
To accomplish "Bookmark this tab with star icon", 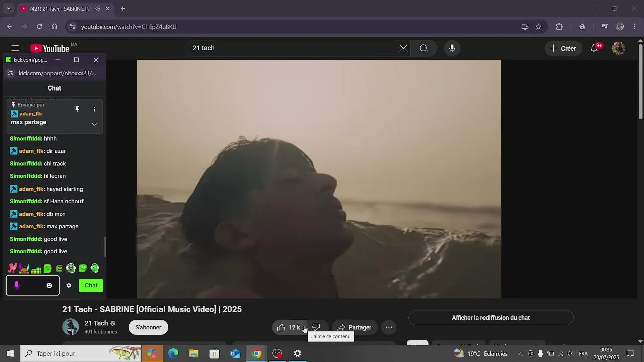I will point(538,27).
